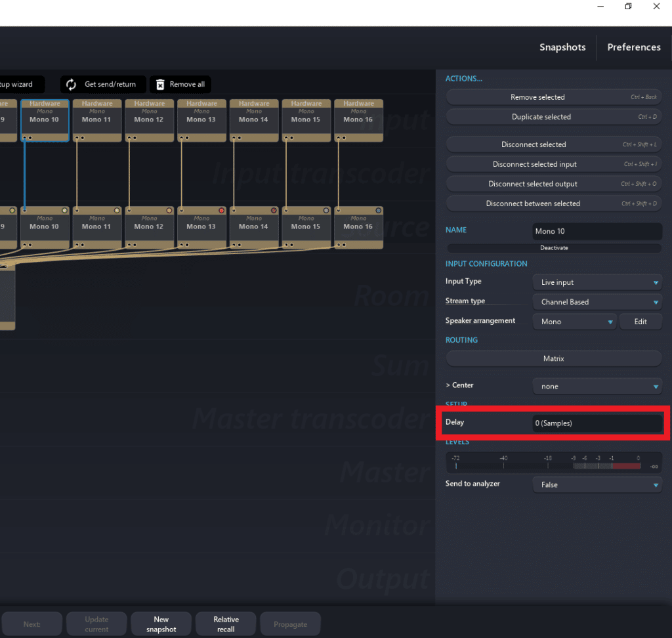This screenshot has height=638, width=672.
Task: Click the Get send/return refresh icon
Action: click(x=72, y=85)
